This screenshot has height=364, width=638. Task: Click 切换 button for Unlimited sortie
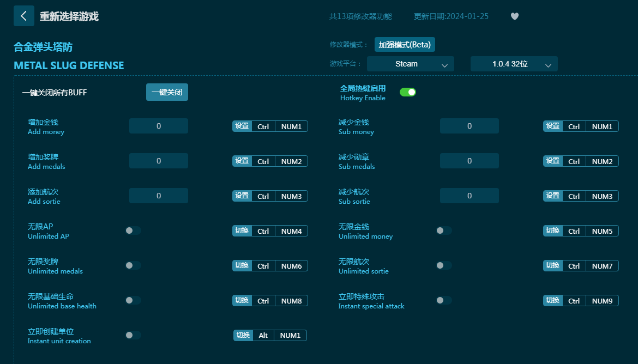pyautogui.click(x=552, y=266)
